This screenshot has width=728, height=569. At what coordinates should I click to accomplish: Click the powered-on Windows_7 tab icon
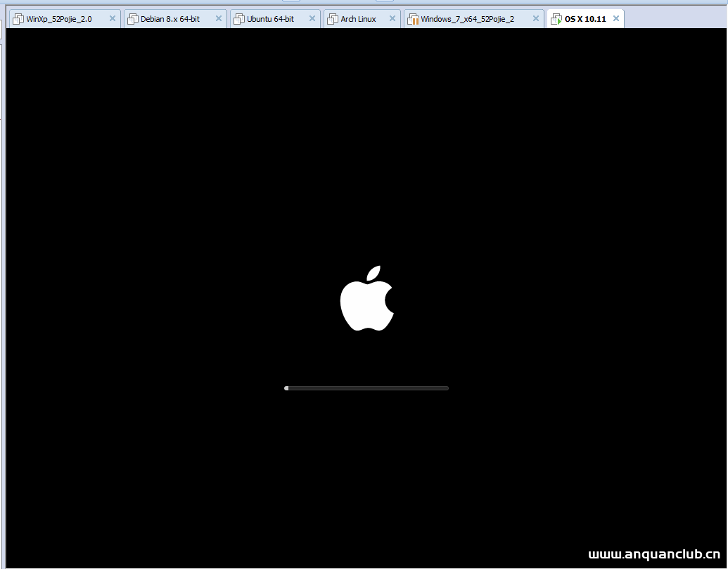[x=413, y=18]
